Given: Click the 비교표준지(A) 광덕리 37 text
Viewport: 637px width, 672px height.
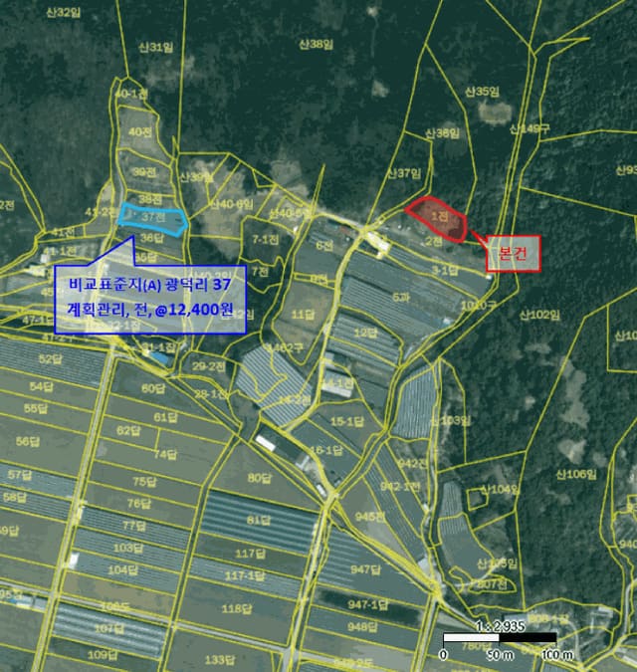Looking at the screenshot, I should click(150, 285).
